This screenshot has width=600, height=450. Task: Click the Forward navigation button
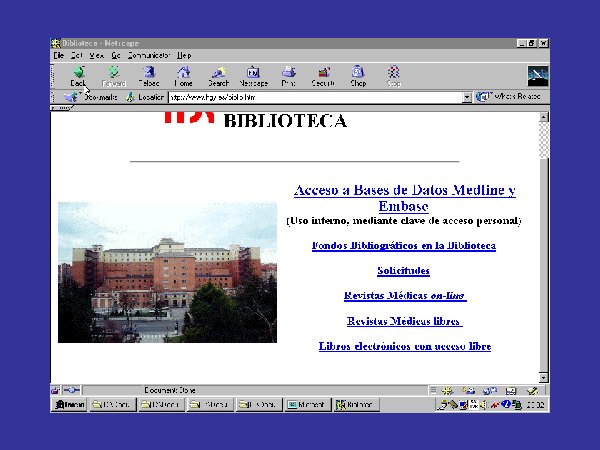pos(114,76)
